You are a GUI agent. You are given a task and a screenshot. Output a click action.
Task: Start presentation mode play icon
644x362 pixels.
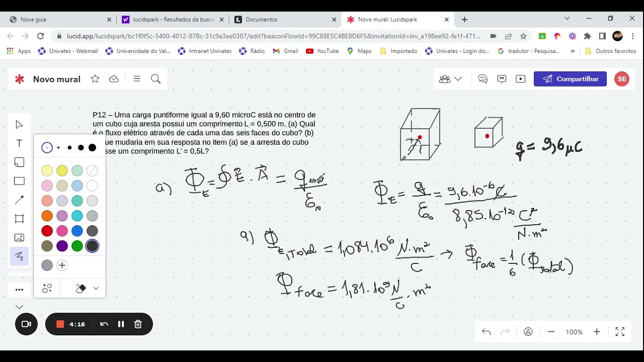[521, 79]
